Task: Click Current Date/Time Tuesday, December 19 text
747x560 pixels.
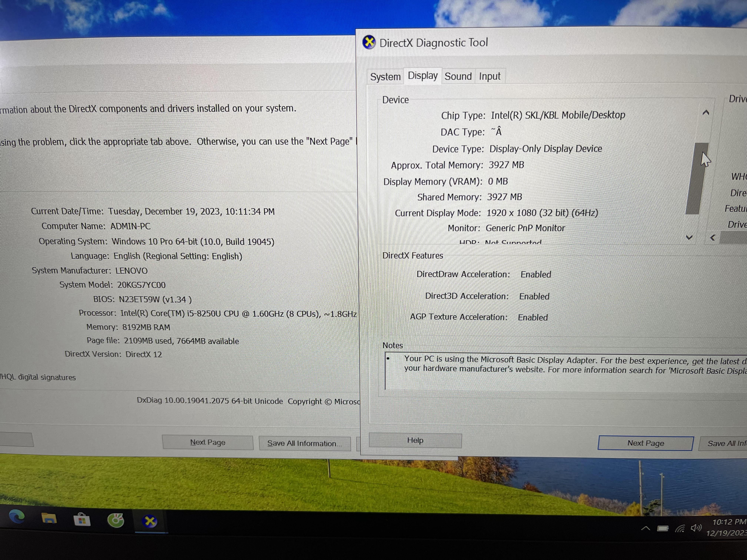Action: tap(153, 211)
